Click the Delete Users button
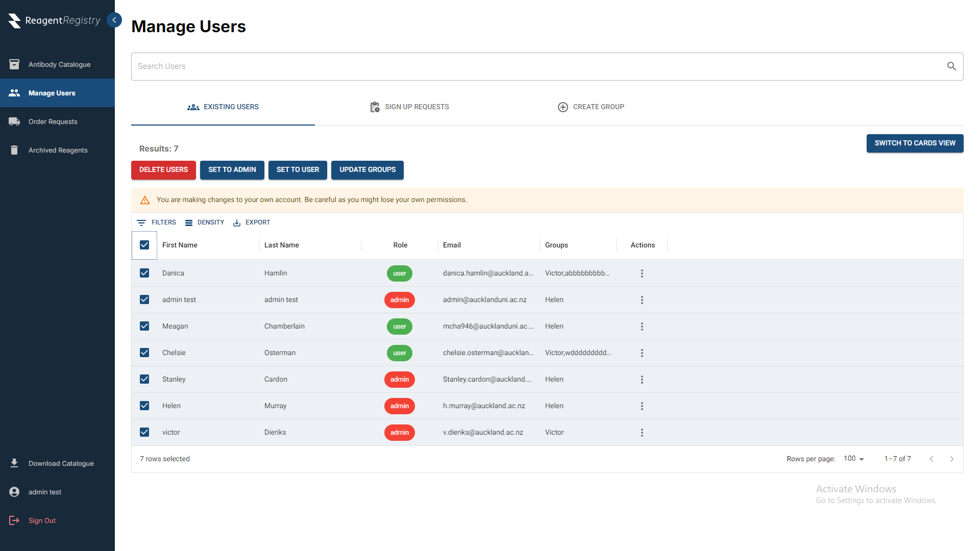This screenshot has width=980, height=551. pos(163,169)
